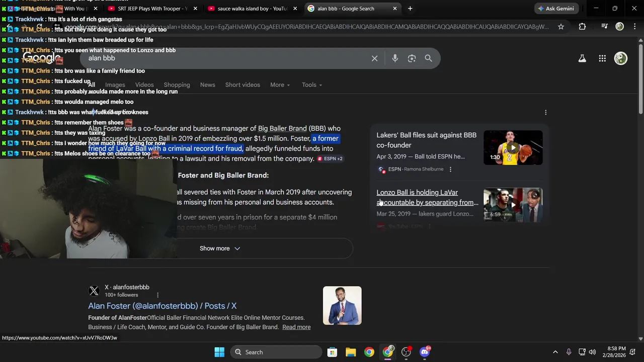The width and height of the screenshot is (644, 362).
Task: Click the Windows taskbar Search box
Action: pyautogui.click(x=277, y=352)
